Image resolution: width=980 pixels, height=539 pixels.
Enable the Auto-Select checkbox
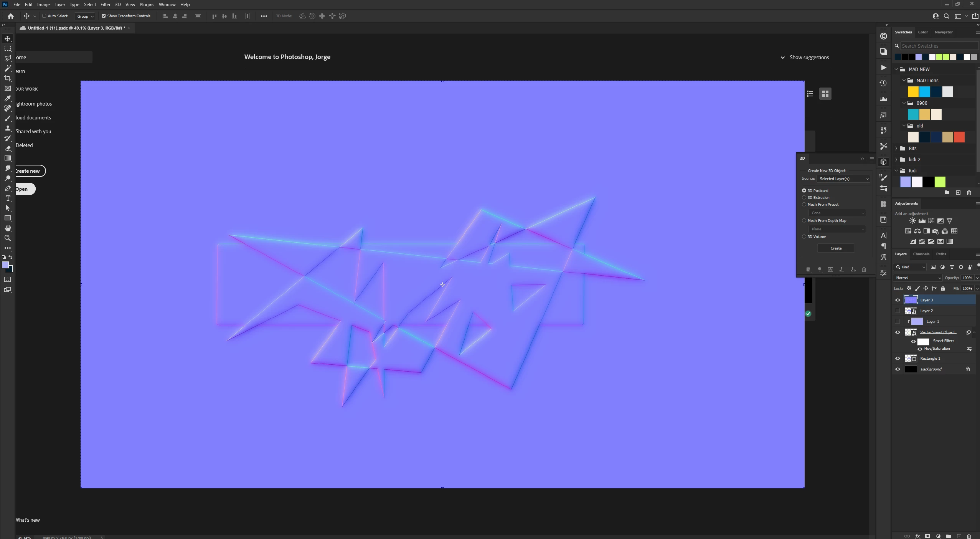tap(44, 16)
